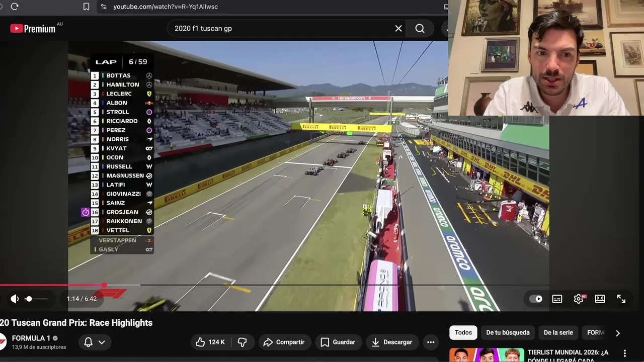Click the 13,9 M de suscriptores text
Viewport: 644px width, 362px height.
[x=39, y=347]
